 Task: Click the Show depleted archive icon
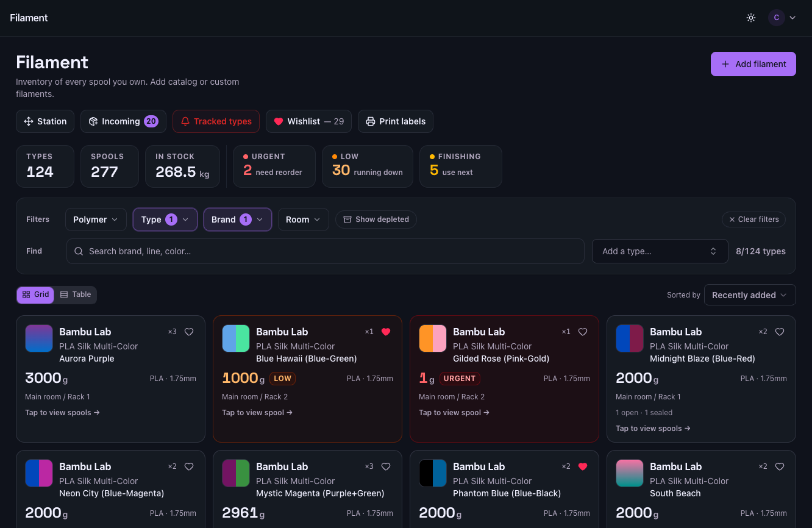[347, 219]
